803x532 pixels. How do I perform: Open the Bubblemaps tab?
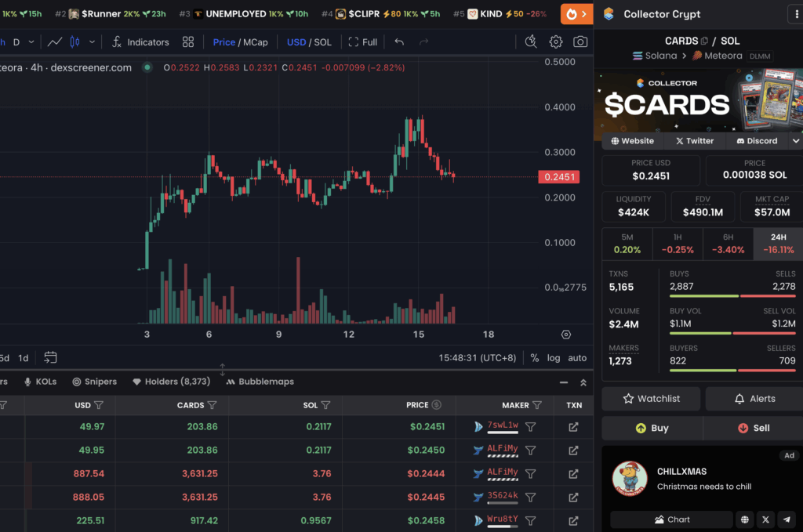260,382
